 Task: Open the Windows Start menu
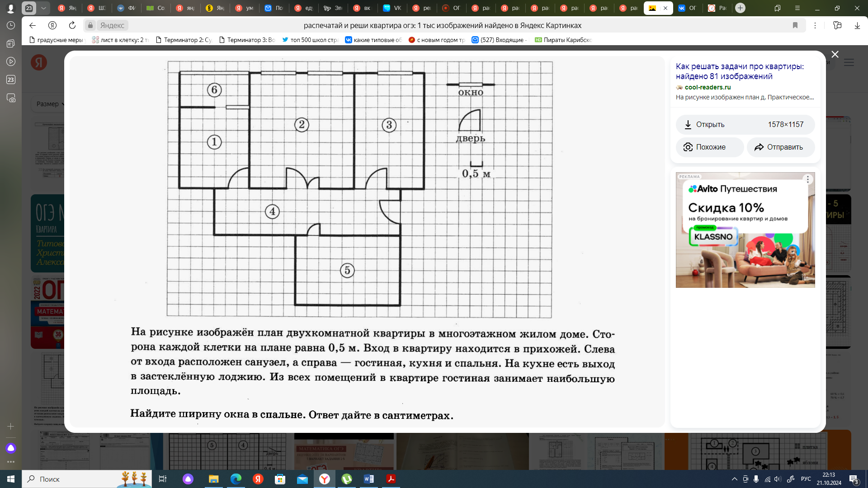pos(11,479)
